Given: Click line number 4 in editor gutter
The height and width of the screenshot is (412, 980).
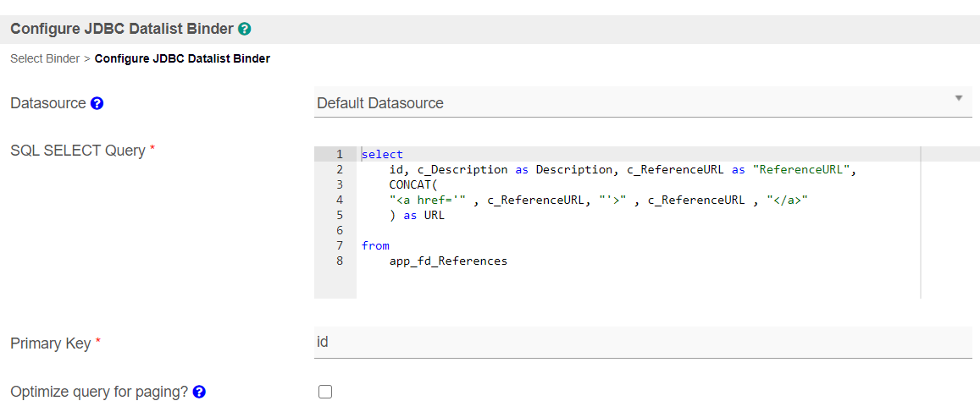Looking at the screenshot, I should pyautogui.click(x=340, y=200).
